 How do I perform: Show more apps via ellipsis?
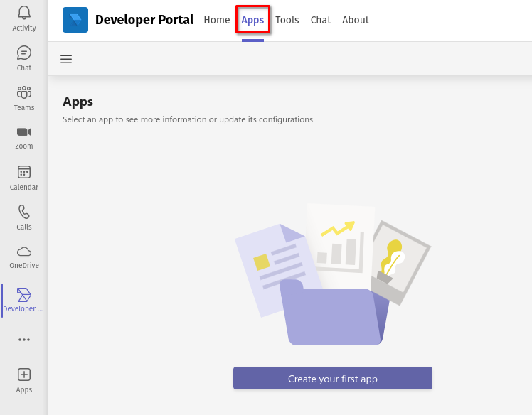pos(24,340)
